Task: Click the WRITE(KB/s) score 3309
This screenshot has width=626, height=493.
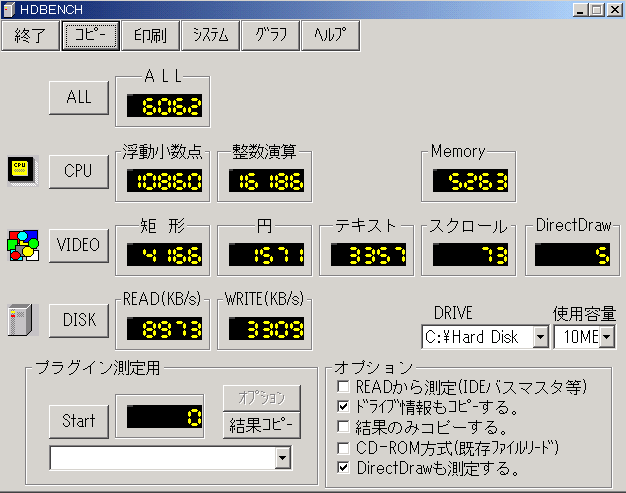Action: click(266, 329)
